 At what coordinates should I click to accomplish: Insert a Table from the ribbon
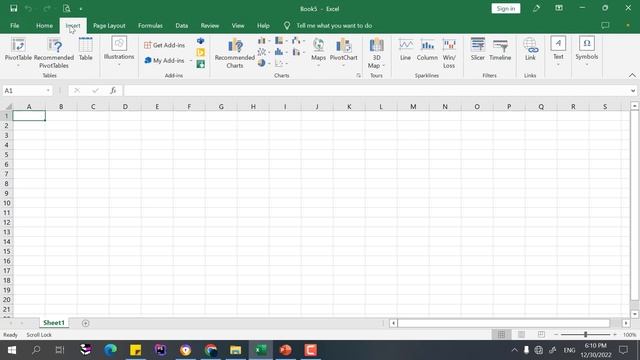pos(85,49)
